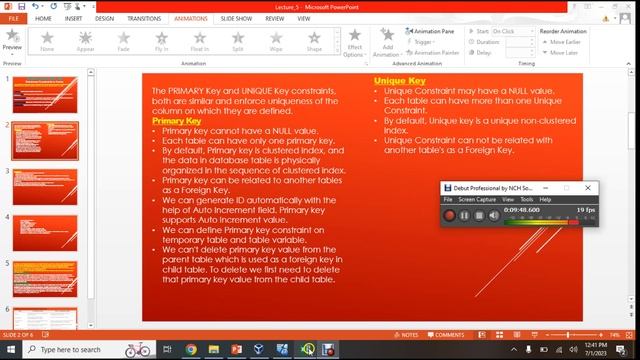Image resolution: width=640 pixels, height=360 pixels.
Task: Apply the Fade animation effect
Action: click(123, 41)
